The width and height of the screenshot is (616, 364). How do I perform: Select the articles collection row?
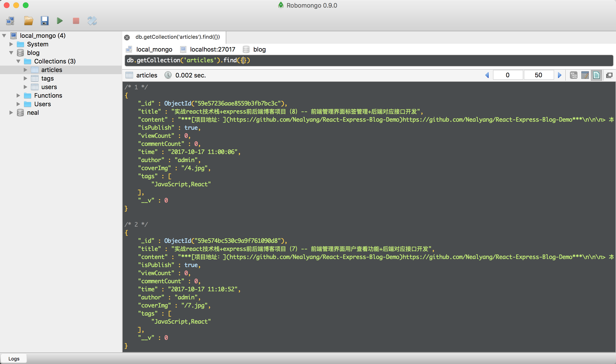click(61, 70)
